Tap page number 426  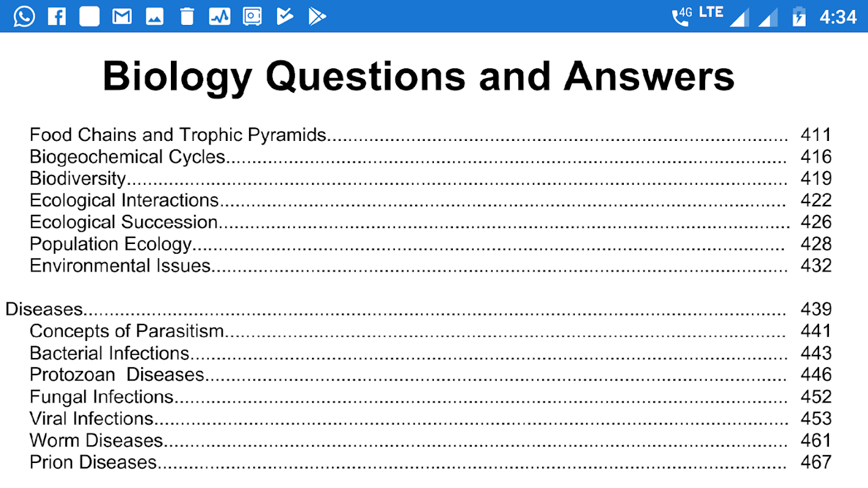pos(816,222)
